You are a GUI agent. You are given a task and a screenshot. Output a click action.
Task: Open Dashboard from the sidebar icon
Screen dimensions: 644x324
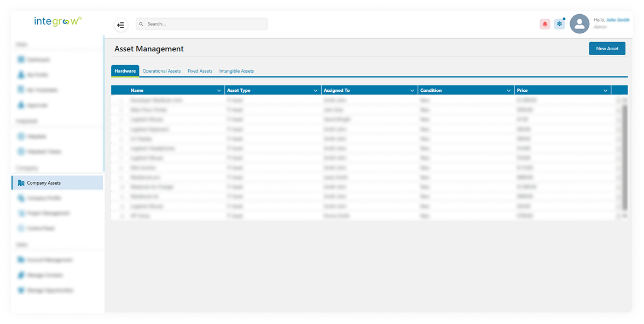point(21,60)
